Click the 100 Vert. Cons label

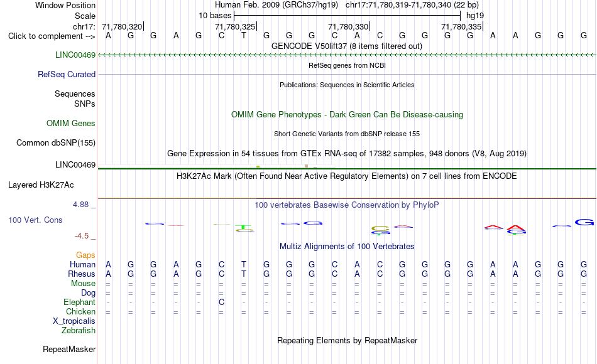pos(35,220)
